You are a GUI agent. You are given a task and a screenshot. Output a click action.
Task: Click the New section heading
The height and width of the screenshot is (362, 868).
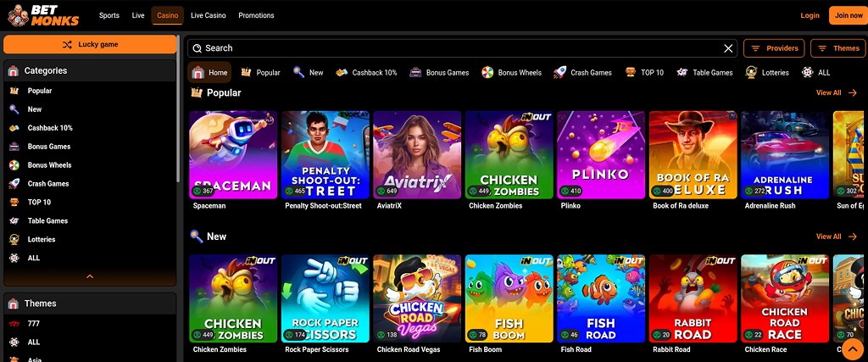209,237
